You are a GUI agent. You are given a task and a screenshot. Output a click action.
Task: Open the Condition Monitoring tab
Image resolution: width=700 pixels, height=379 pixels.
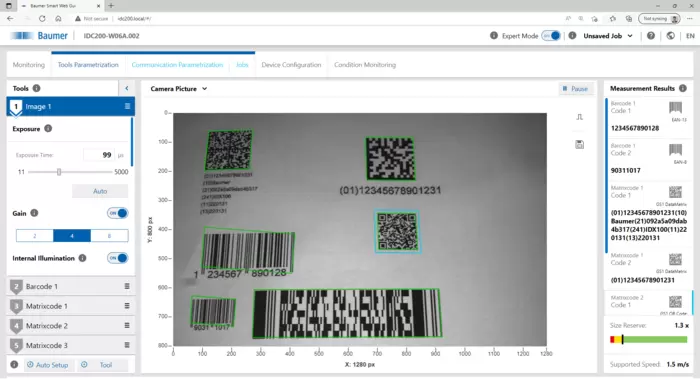(x=365, y=65)
